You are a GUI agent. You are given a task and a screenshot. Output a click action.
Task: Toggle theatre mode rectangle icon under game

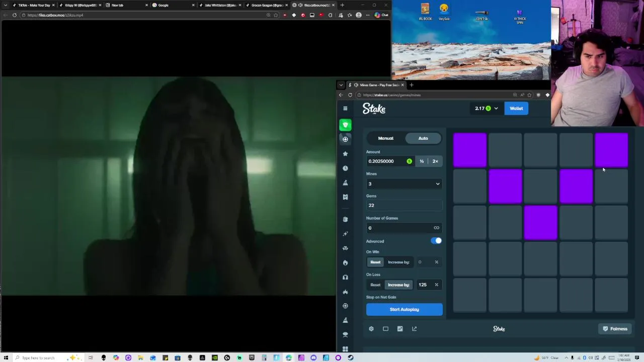pyautogui.click(x=385, y=329)
